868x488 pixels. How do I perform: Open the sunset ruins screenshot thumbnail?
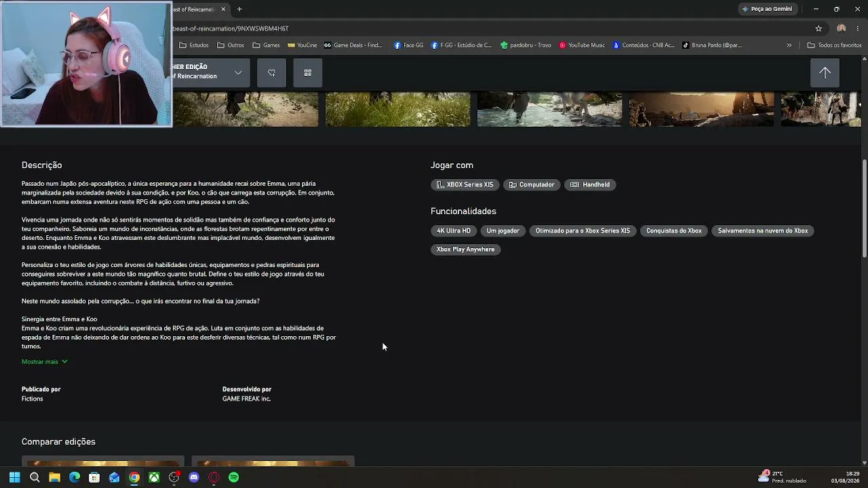coord(701,110)
